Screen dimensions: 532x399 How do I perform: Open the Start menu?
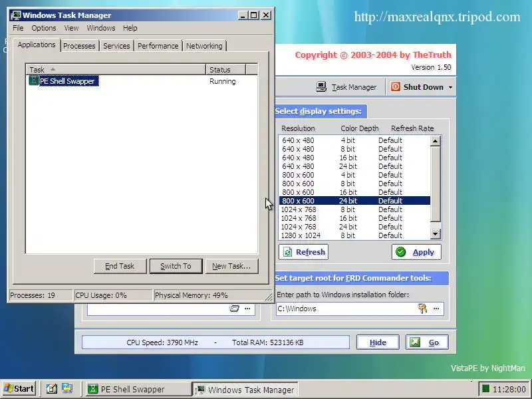19,389
